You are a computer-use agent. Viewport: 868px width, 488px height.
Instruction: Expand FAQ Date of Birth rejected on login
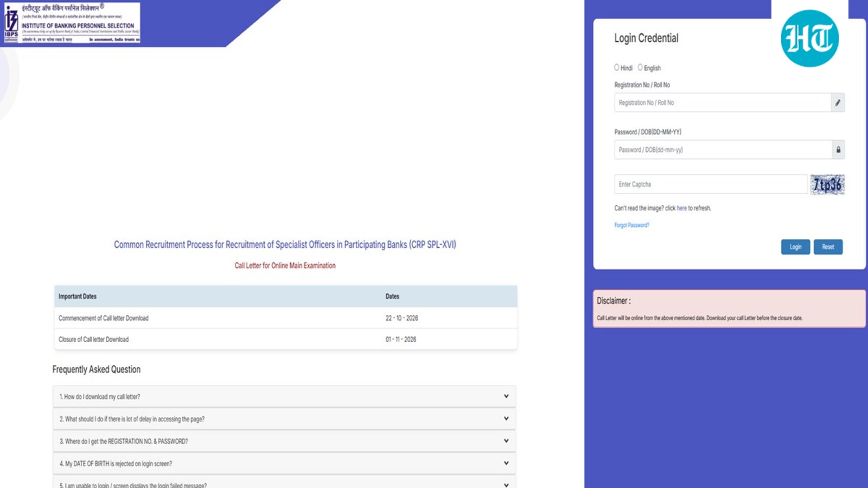(x=284, y=463)
